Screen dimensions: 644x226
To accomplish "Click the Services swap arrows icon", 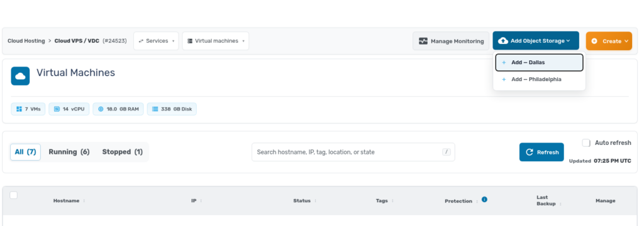I will 141,41.
